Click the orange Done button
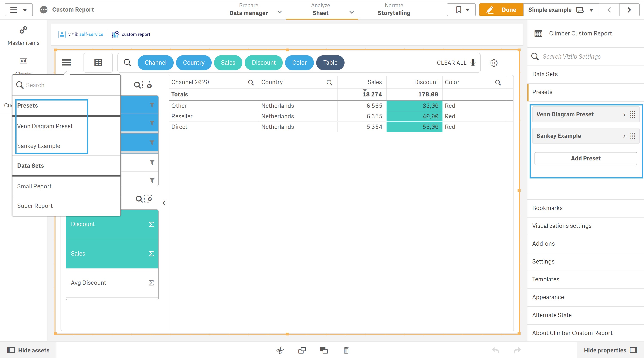Viewport: 644px width, 358px height. click(501, 10)
